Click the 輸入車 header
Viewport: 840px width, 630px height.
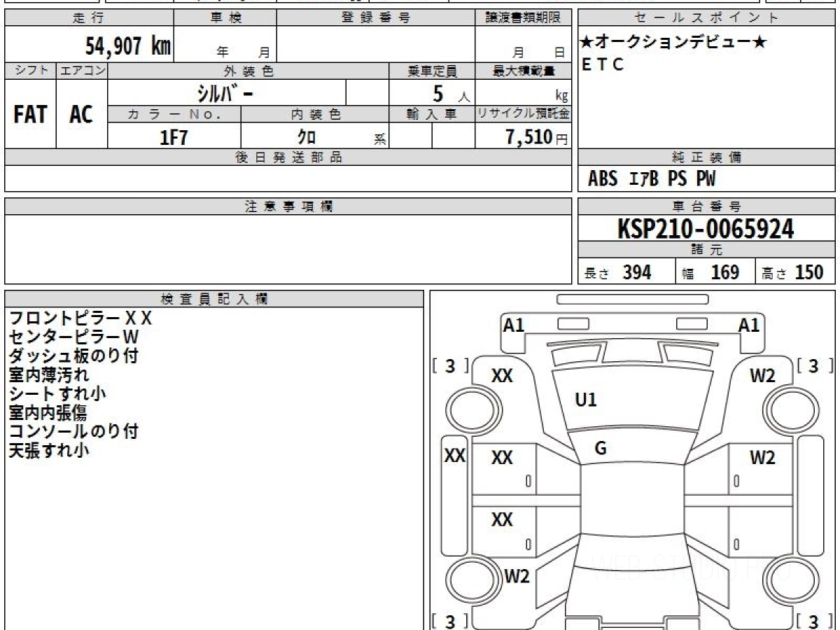pos(432,114)
